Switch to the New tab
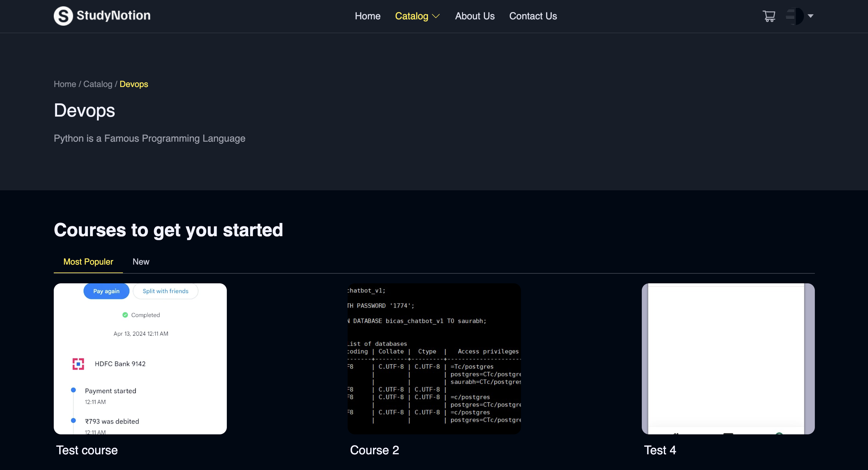868x470 pixels. (x=141, y=262)
